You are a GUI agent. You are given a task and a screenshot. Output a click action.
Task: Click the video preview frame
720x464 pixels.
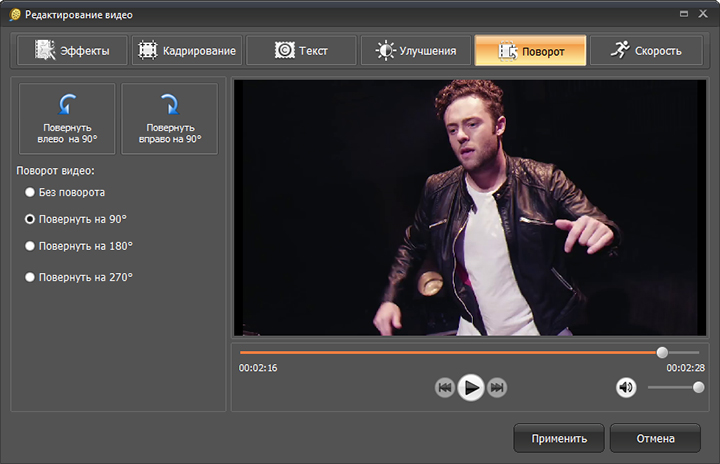pyautogui.click(x=470, y=208)
